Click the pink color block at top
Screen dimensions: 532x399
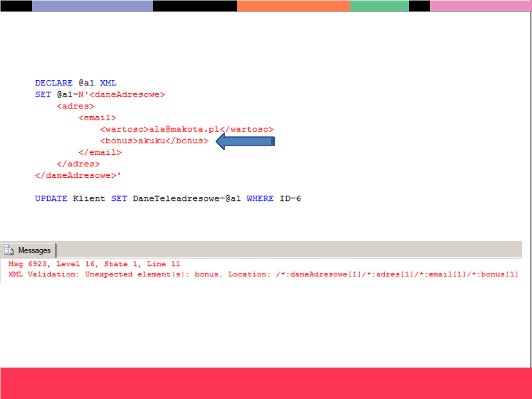480,6
